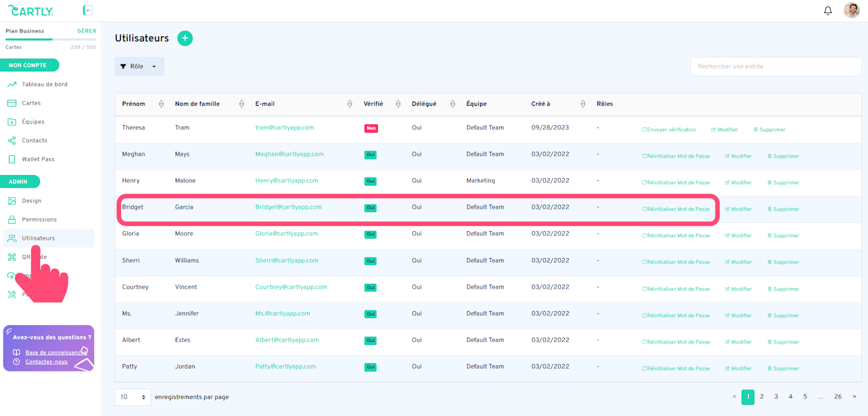Open Permissions admin page
Viewport: 868px width, 416px height.
tap(39, 220)
